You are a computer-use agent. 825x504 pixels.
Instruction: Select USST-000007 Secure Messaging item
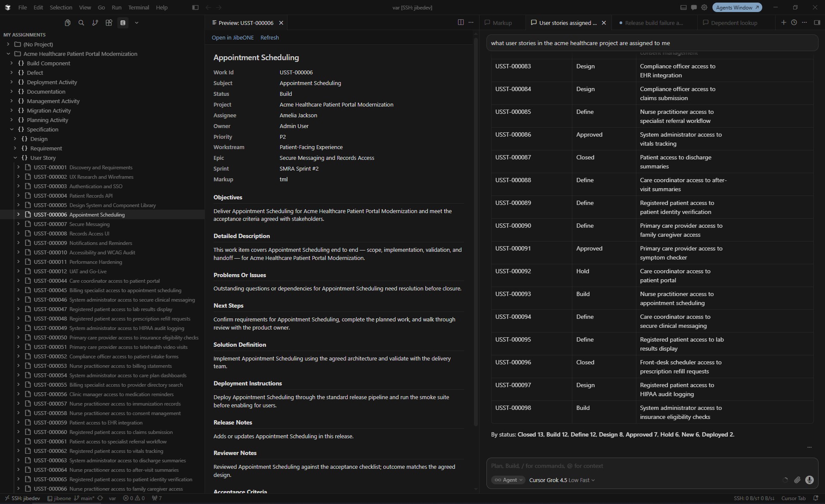tap(102, 224)
